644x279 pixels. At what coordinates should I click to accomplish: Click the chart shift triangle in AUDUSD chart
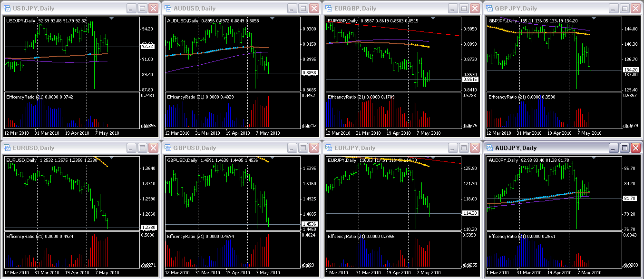tap(272, 19)
